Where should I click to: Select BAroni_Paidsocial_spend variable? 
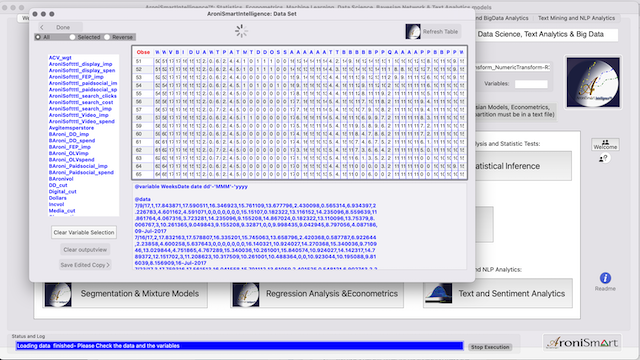(x=81, y=173)
